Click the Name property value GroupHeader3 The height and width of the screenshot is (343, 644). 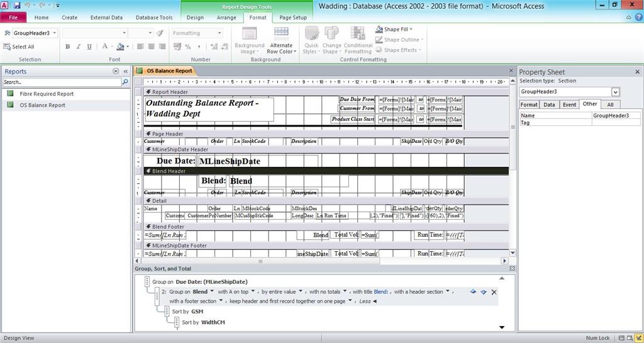pos(616,115)
